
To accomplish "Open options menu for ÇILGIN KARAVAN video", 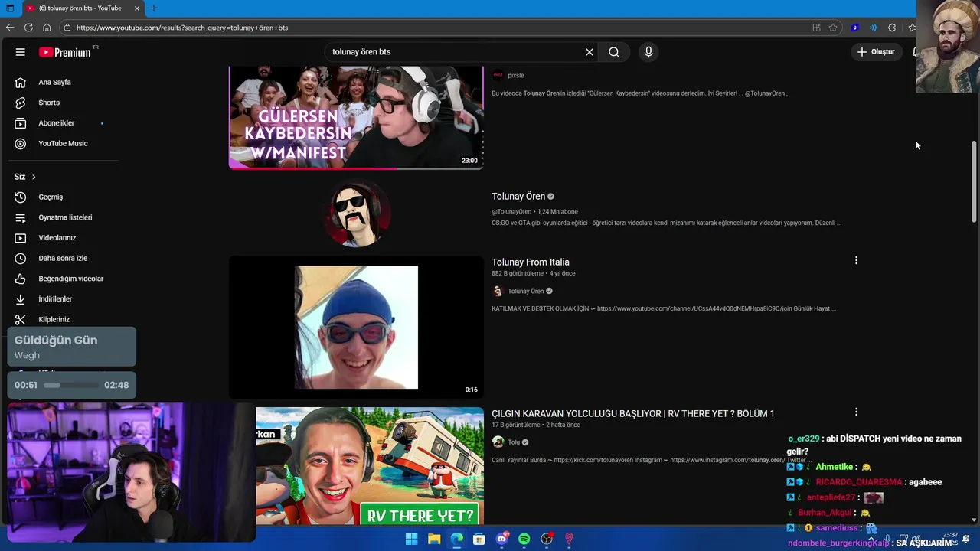I will click(856, 412).
